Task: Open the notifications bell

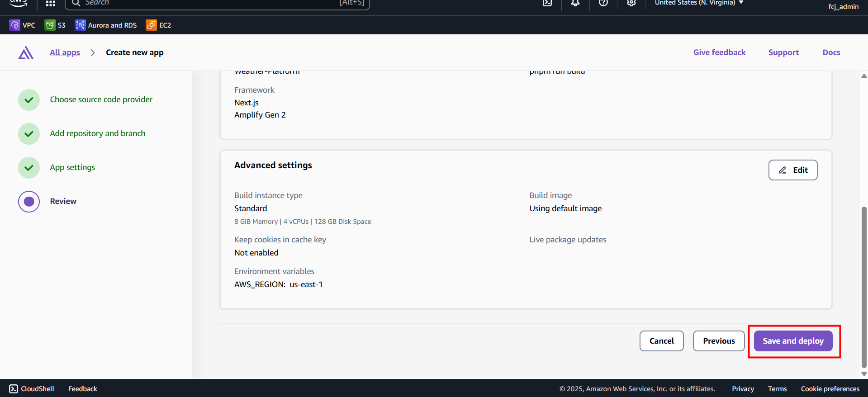Action: pyautogui.click(x=575, y=3)
